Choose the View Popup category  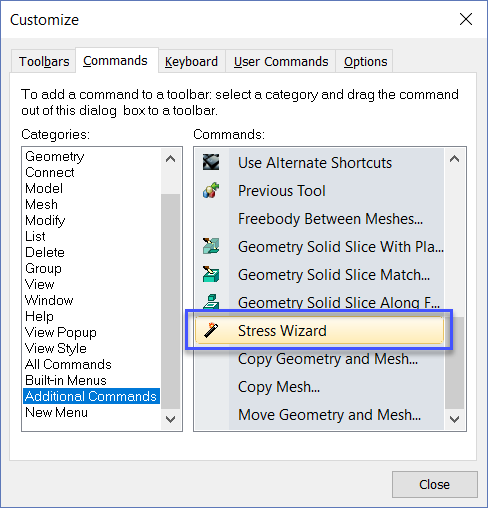[91, 332]
